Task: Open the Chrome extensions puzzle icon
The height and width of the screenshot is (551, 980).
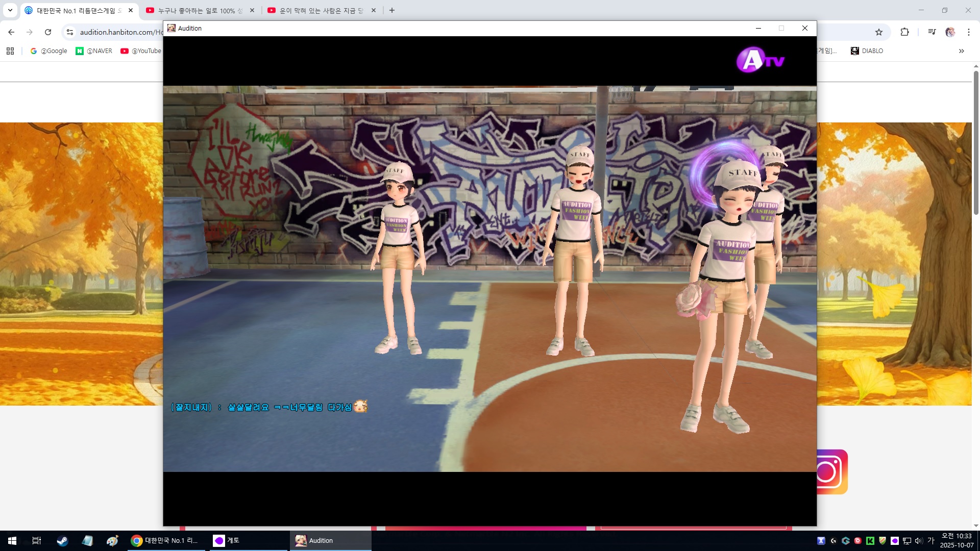Action: (x=904, y=32)
